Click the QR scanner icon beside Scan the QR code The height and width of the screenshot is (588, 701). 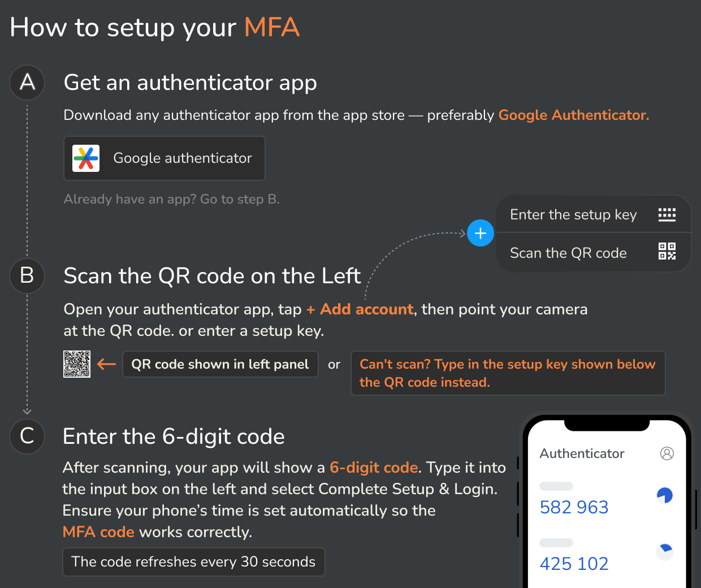(667, 252)
